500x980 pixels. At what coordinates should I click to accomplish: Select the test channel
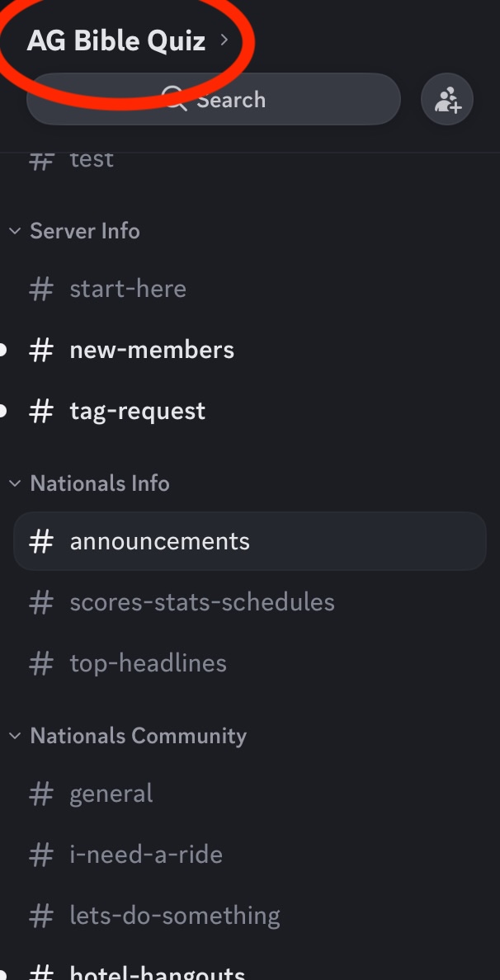click(92, 159)
